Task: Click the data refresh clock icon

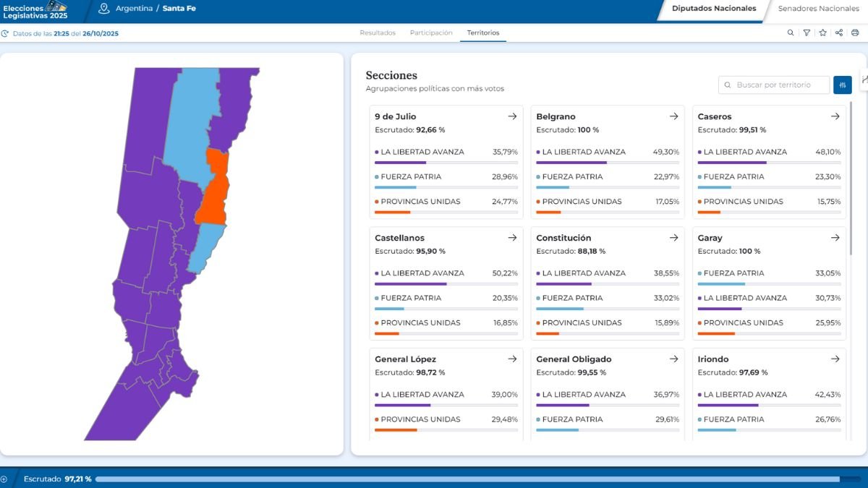Action: (5, 33)
